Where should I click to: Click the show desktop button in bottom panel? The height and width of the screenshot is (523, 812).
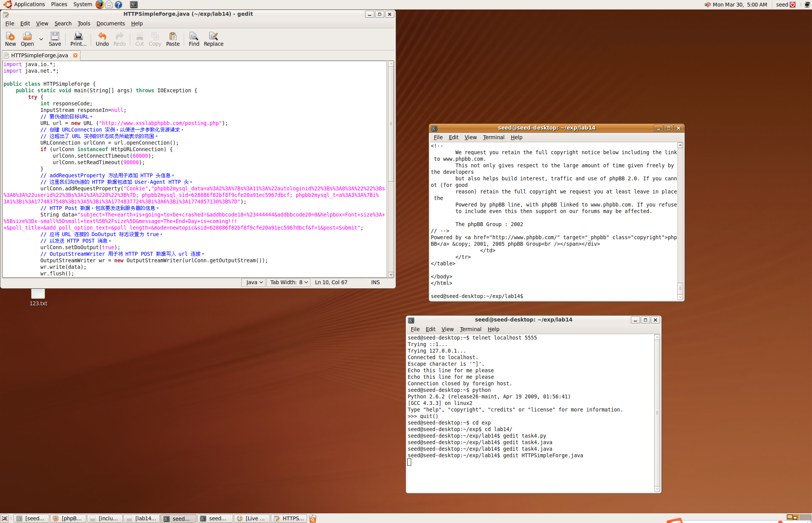pyautogui.click(x=5, y=518)
